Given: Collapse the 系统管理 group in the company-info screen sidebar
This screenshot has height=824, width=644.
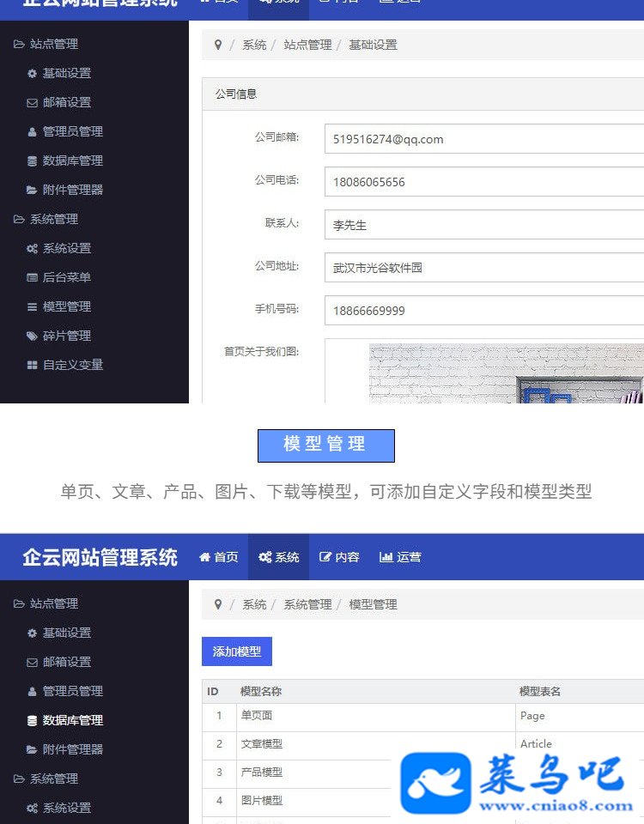Looking at the screenshot, I should coord(46,219).
